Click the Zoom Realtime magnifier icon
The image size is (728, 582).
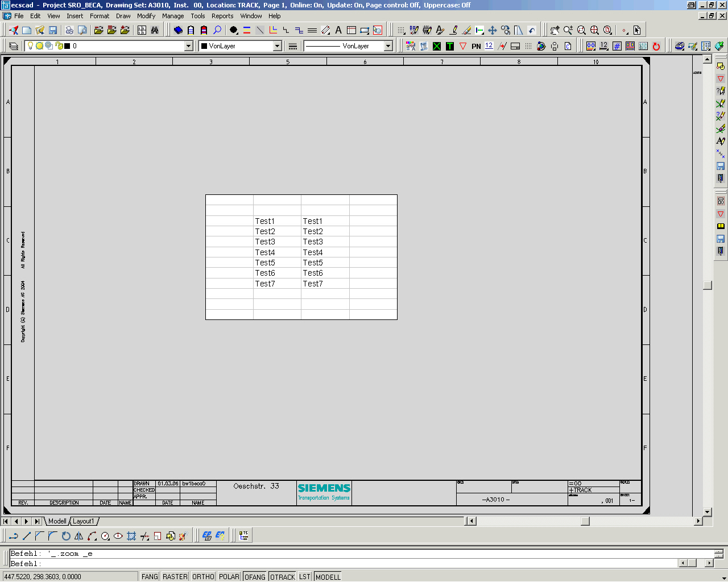coord(568,30)
